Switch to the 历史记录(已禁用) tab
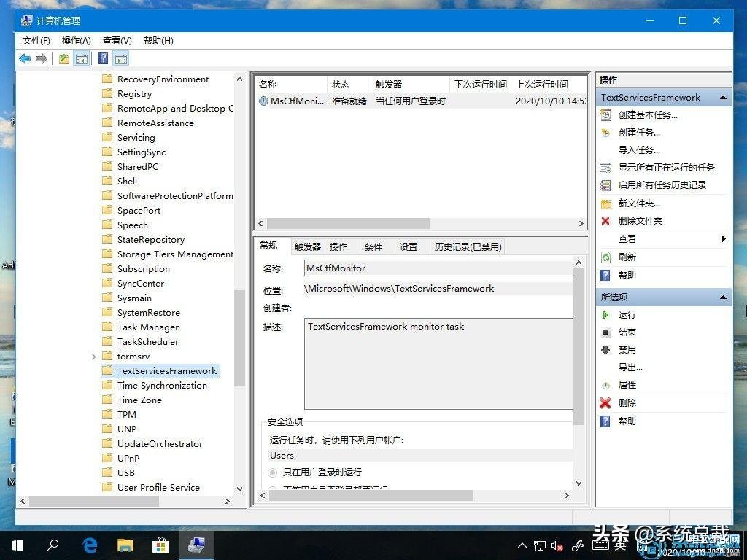This screenshot has width=747, height=560. pos(468,246)
